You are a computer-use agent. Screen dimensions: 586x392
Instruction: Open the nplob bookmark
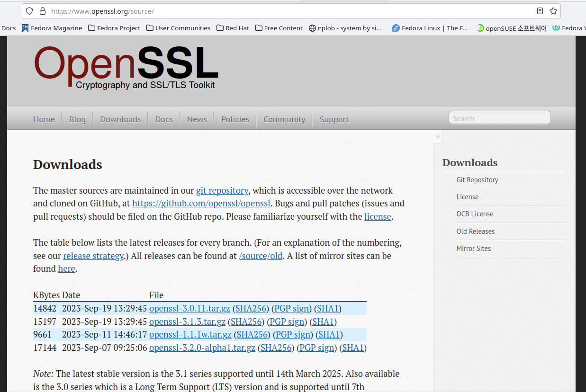coord(345,28)
